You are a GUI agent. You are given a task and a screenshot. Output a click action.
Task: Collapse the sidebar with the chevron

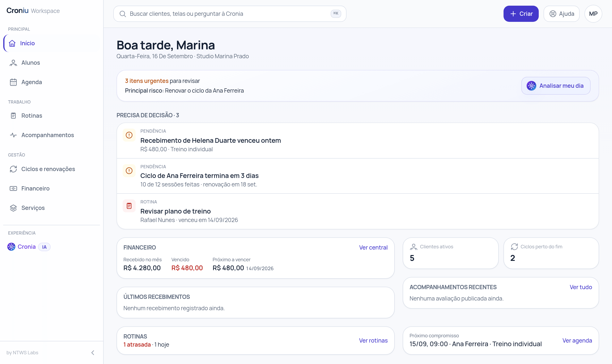click(x=93, y=353)
